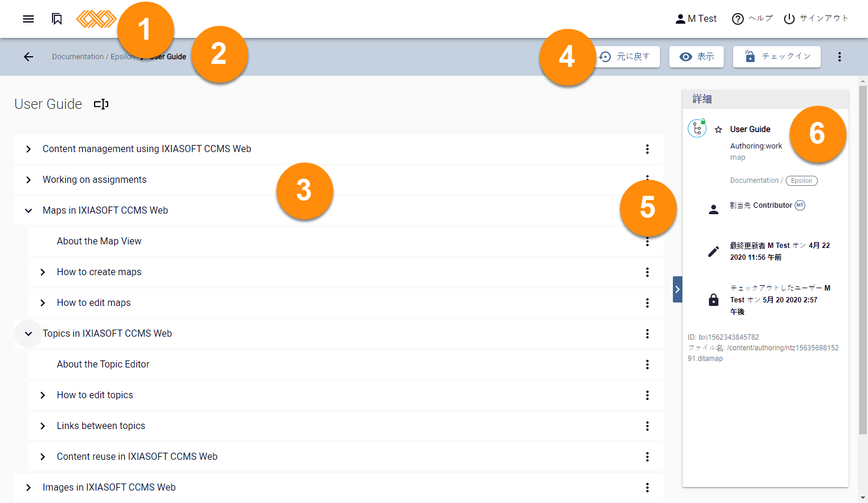Screen dimensions: 868x503
Task: Select the About the Map View topic
Action: click(x=99, y=241)
